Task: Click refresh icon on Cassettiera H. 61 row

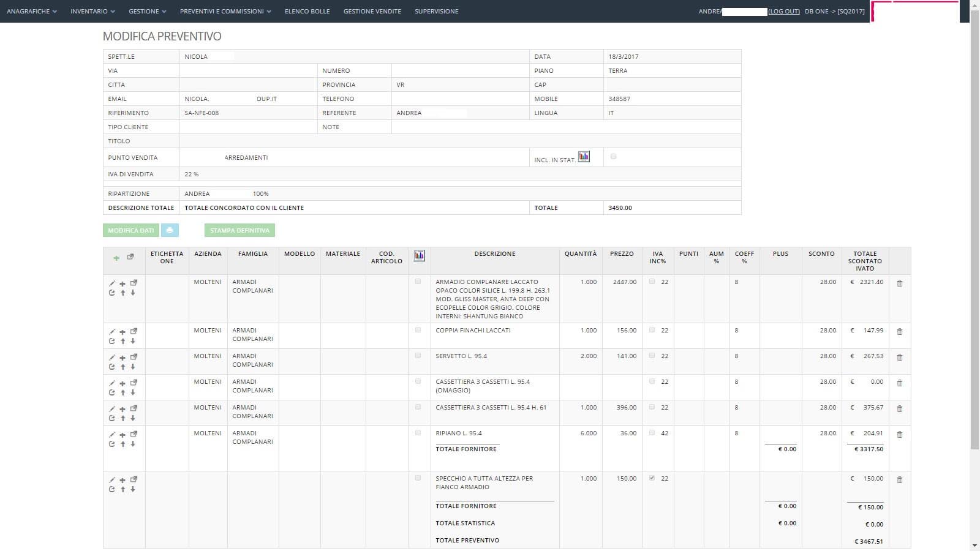Action: 112,418
